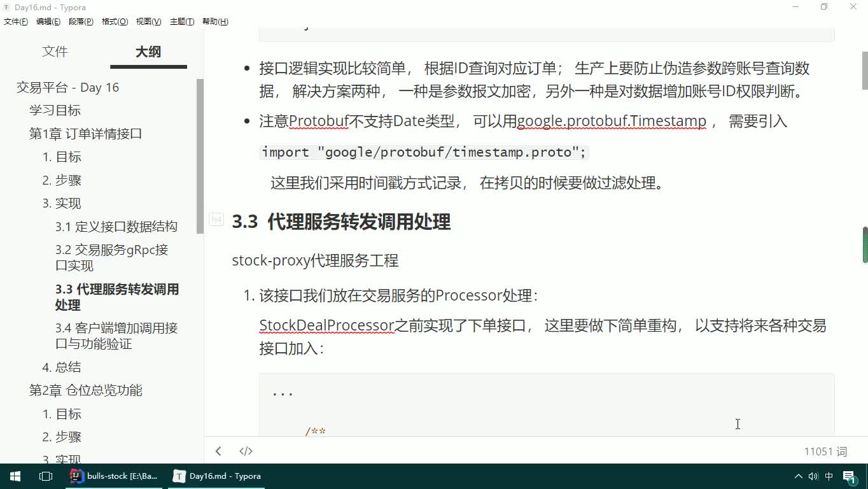Select 1. 目标 under 第1章
The image size is (868, 489).
click(62, 157)
